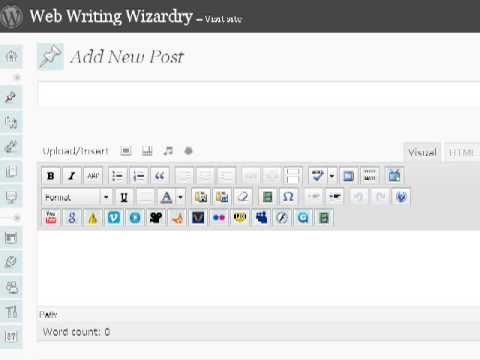Open Plugins menu in the sidebar
The width and height of the screenshot is (480, 360).
coord(11,262)
